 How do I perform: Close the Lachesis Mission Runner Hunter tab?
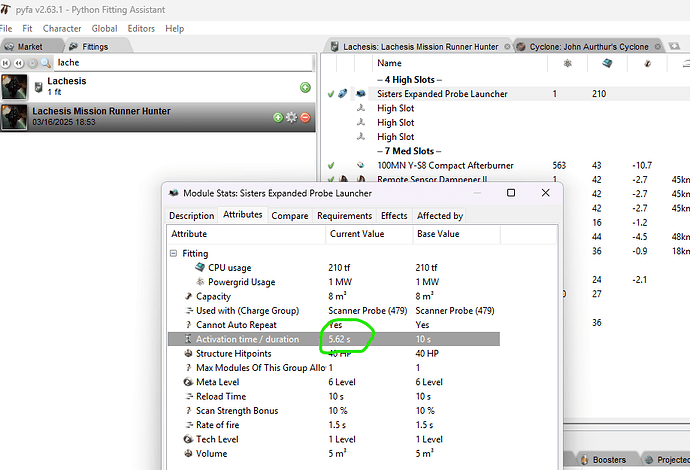tap(507, 47)
